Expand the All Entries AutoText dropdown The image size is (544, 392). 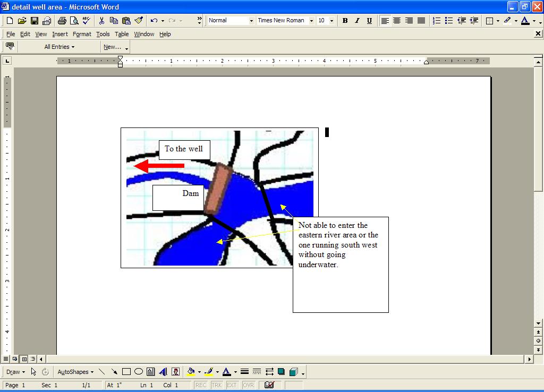coord(59,47)
